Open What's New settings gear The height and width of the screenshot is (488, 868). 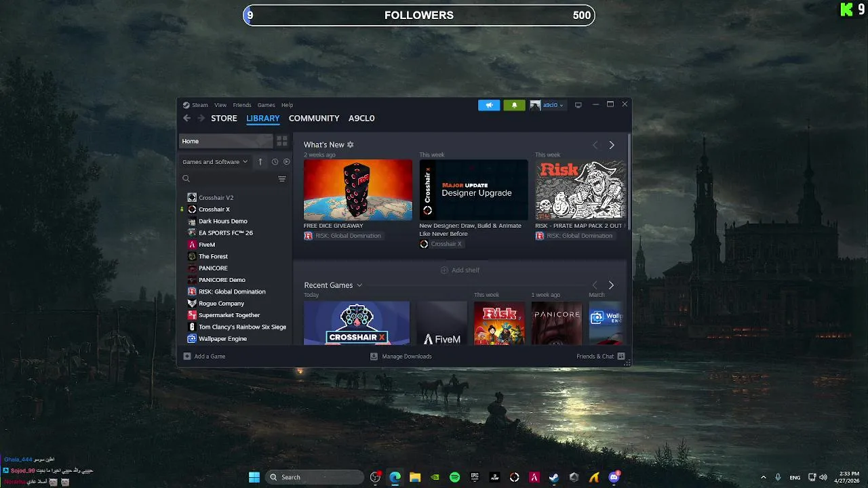point(351,144)
